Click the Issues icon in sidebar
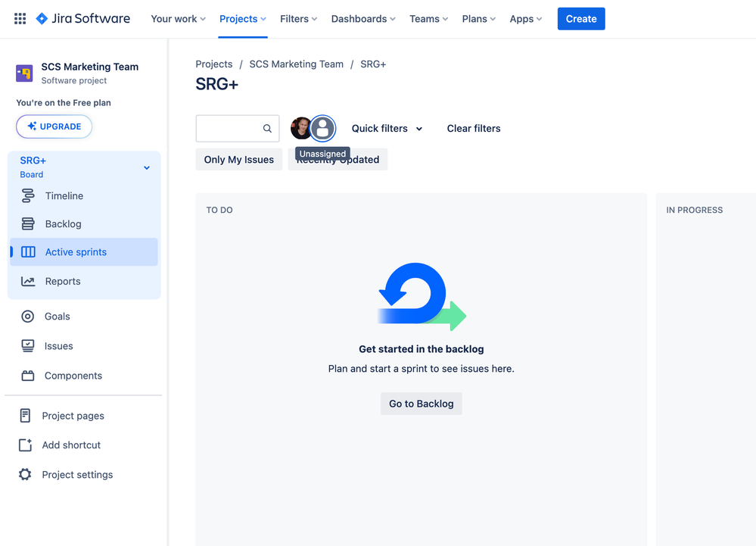Image resolution: width=756 pixels, height=546 pixels. point(28,346)
